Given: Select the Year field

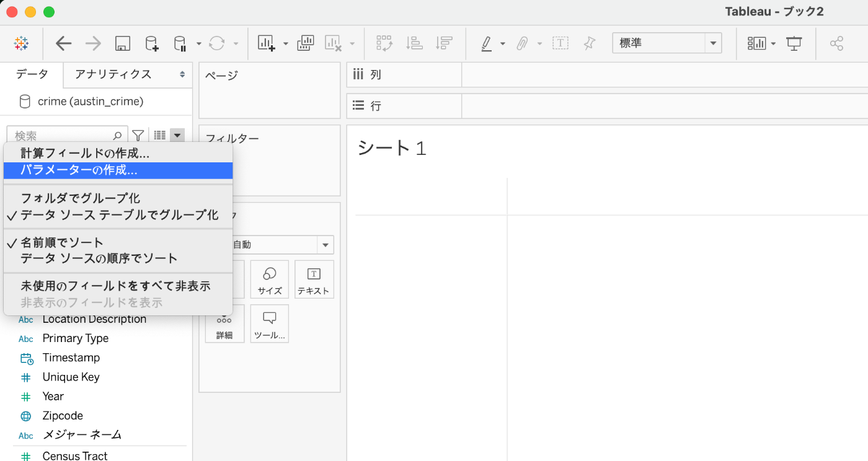Looking at the screenshot, I should coord(53,396).
